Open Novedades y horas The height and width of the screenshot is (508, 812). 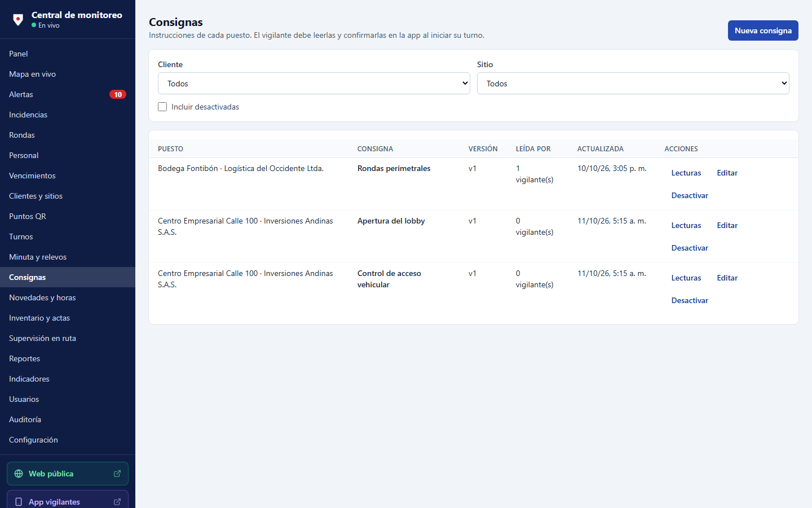pos(68,297)
